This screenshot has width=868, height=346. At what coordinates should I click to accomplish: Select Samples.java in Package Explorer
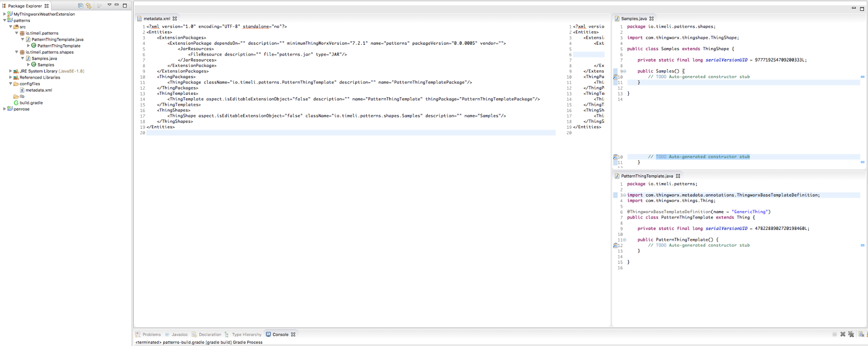tap(44, 58)
